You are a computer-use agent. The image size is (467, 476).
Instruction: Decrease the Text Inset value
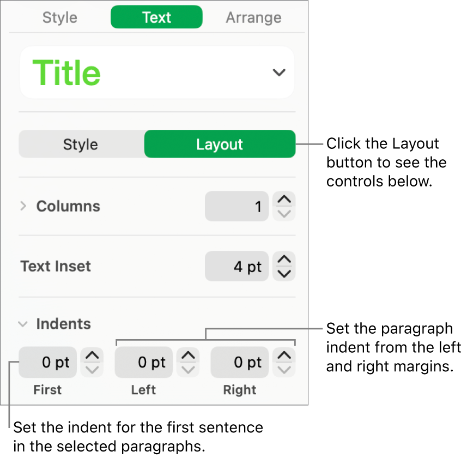pos(284,273)
